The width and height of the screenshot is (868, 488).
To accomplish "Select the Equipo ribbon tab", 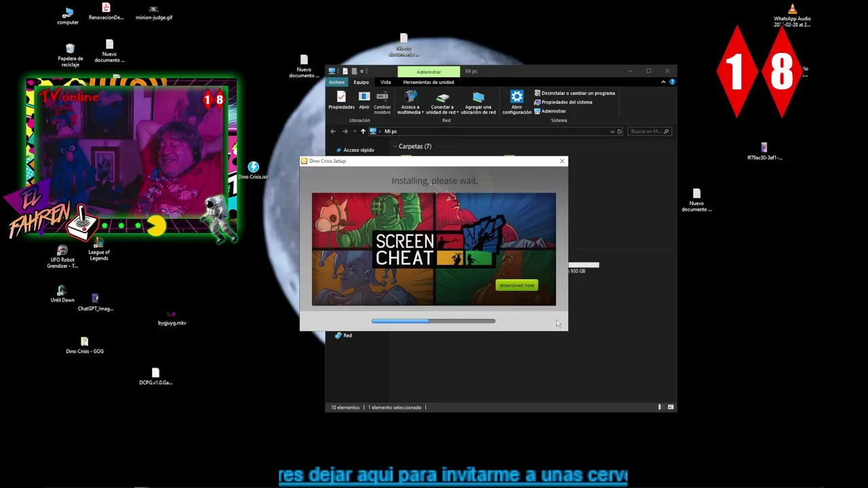I will point(361,82).
